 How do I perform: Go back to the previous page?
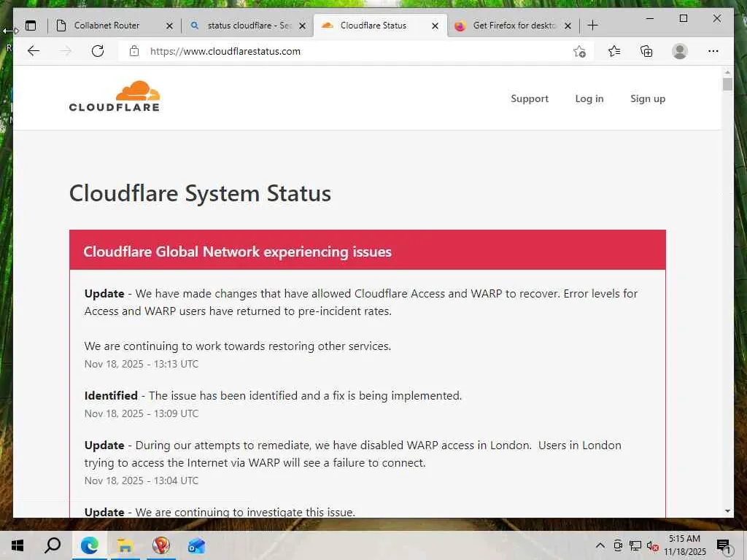click(x=34, y=51)
